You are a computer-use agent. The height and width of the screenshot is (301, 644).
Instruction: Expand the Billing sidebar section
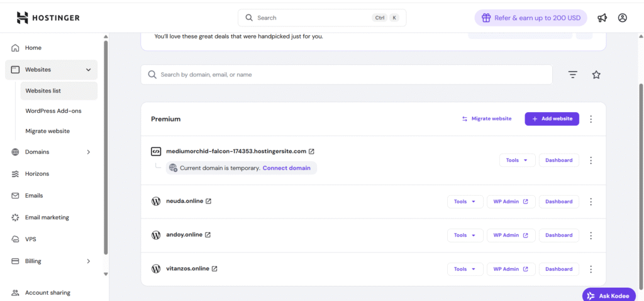tap(89, 261)
